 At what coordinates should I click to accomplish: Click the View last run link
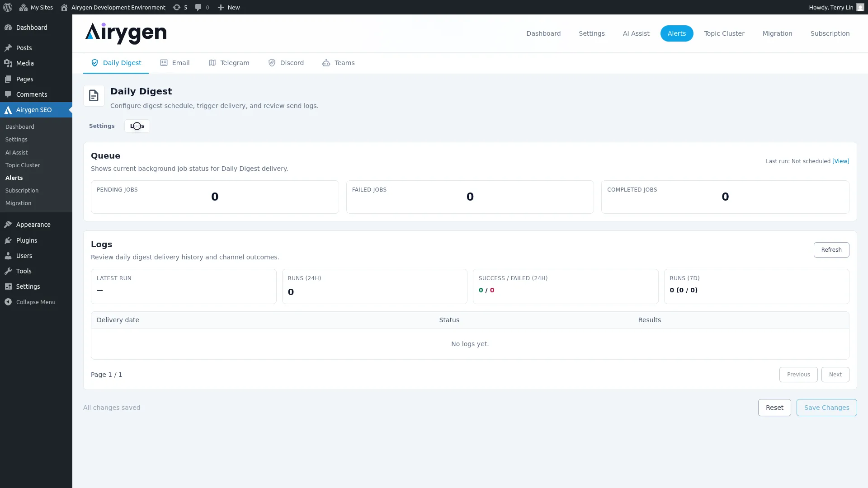pos(840,161)
